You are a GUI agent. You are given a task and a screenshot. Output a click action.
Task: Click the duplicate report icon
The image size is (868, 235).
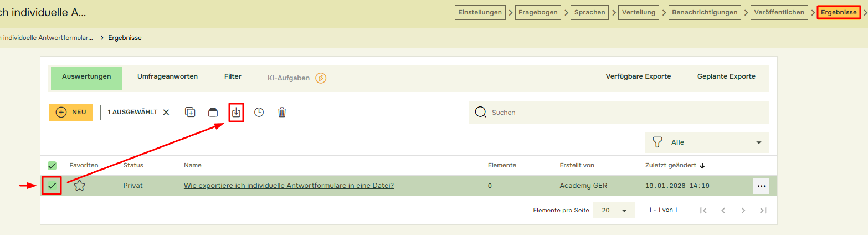(x=190, y=112)
